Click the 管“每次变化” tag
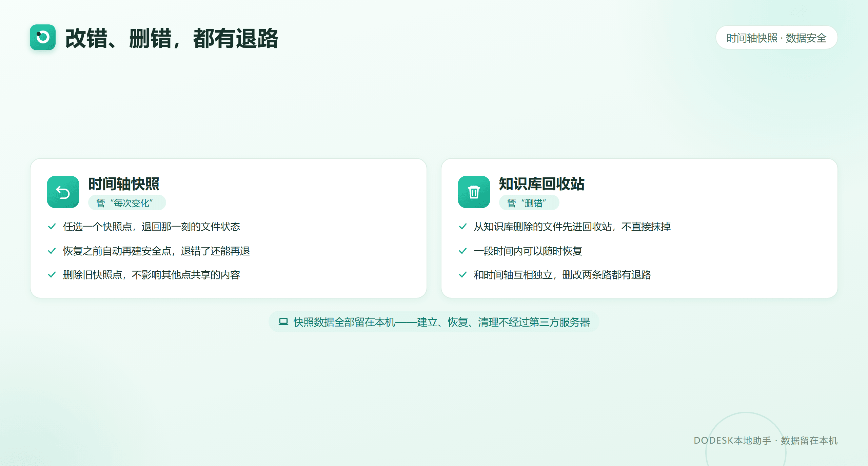Viewport: 868px width, 466px height. [127, 203]
